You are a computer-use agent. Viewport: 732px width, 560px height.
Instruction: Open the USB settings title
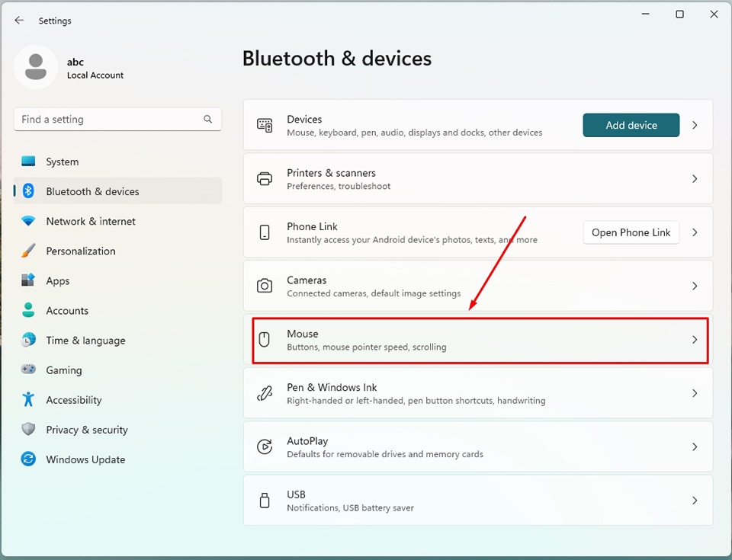click(296, 494)
